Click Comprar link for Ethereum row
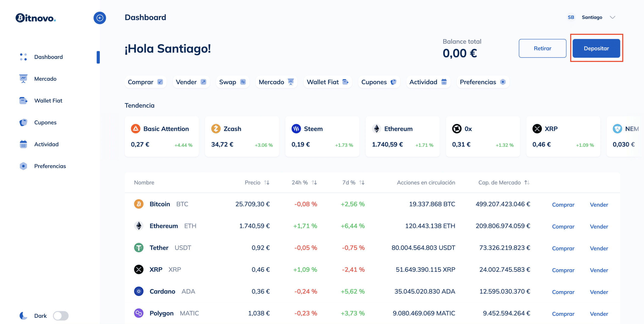 563,226
